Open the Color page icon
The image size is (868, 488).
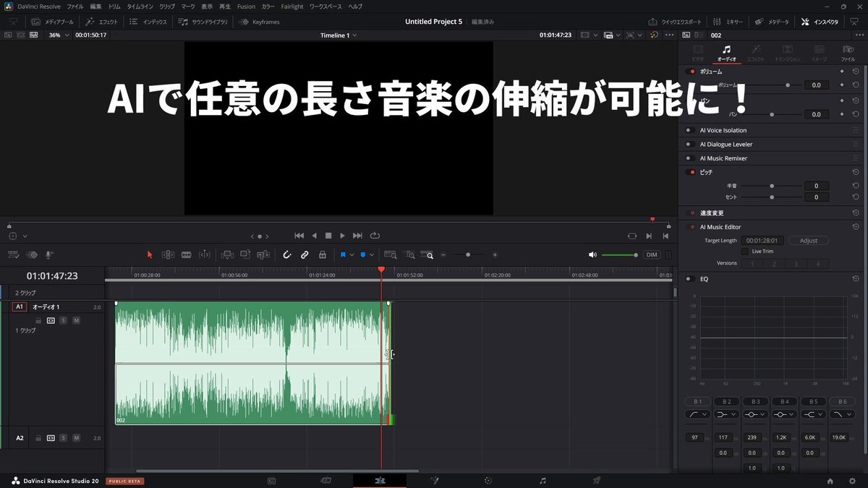point(488,480)
